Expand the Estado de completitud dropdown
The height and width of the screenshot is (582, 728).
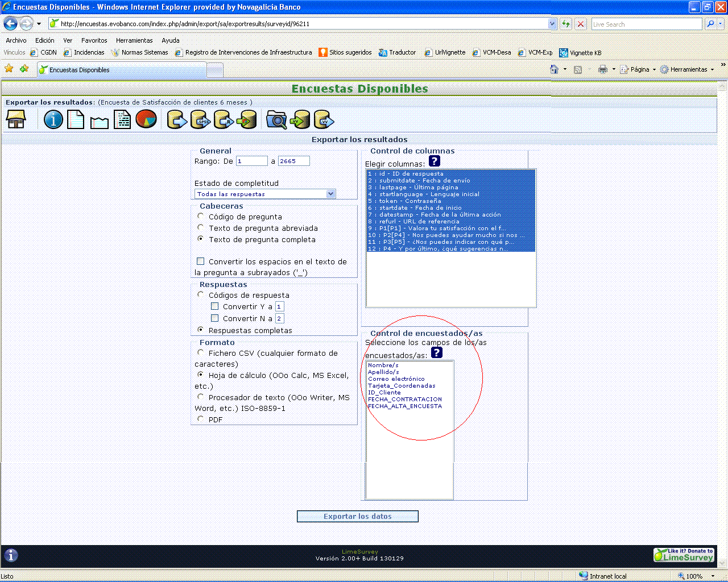click(331, 194)
